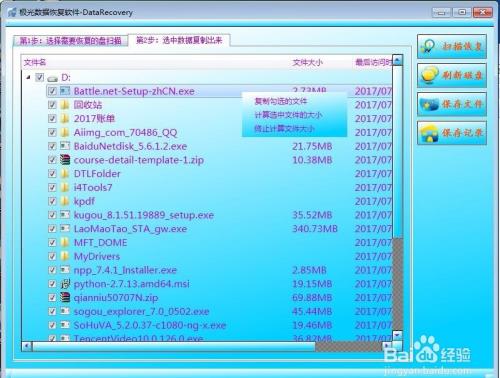Choose 计算选中文件的大小 from context menu
The height and width of the screenshot is (378, 500).
[288, 115]
